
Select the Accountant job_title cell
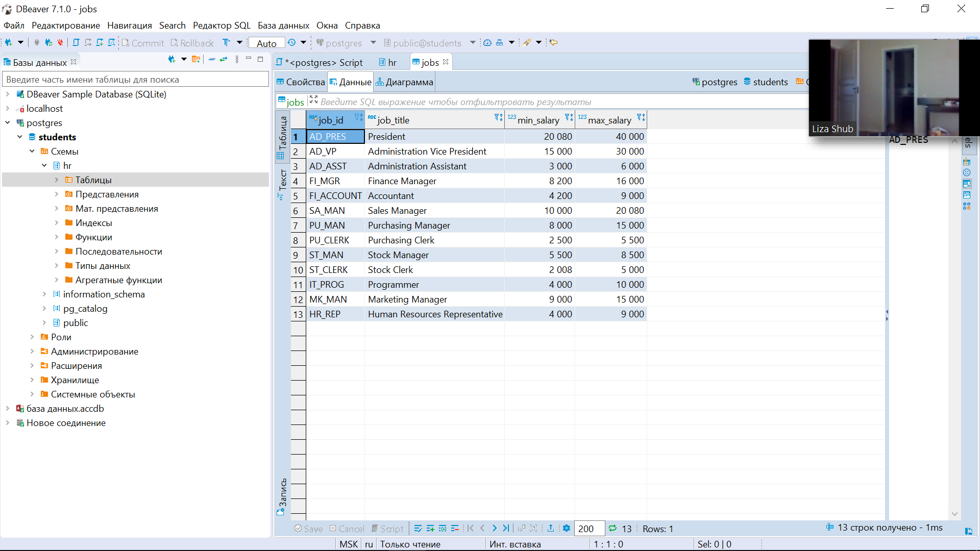click(x=434, y=195)
